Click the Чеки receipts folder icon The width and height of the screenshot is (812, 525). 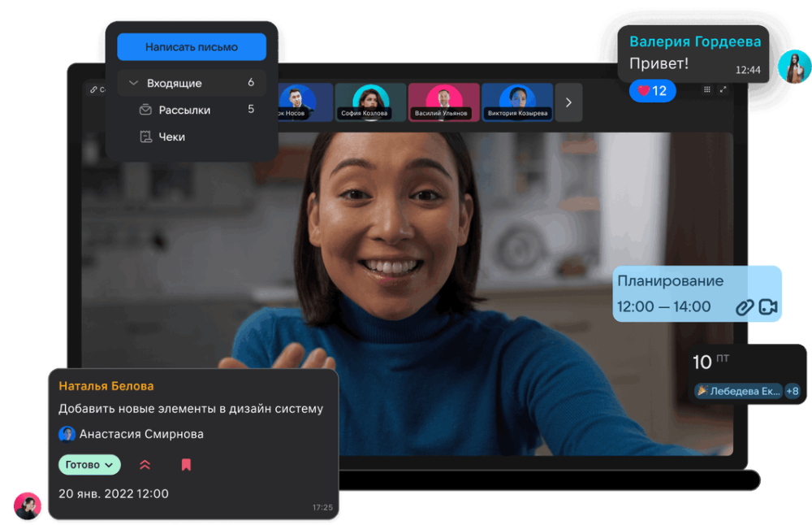145,137
